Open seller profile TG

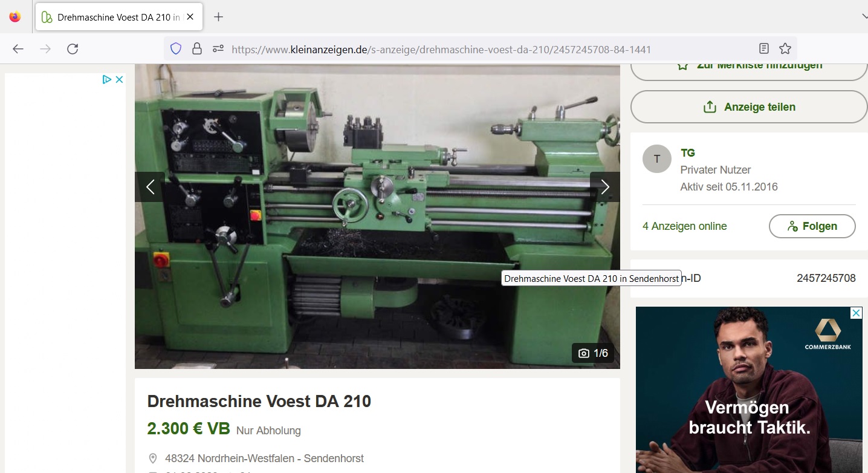[x=688, y=153]
